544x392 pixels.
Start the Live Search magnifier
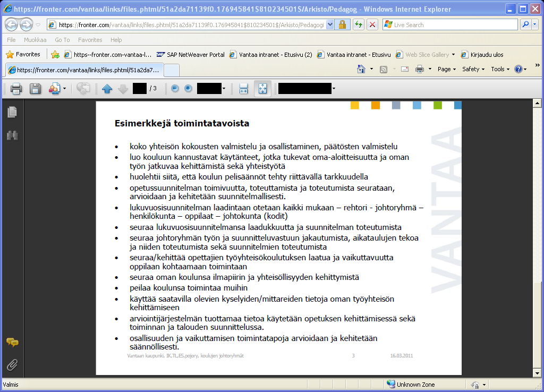coord(525,24)
